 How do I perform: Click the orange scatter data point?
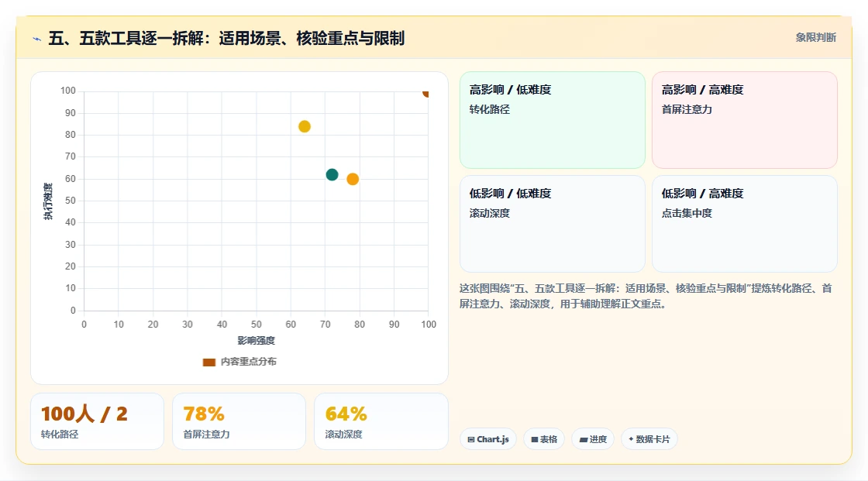coord(353,179)
